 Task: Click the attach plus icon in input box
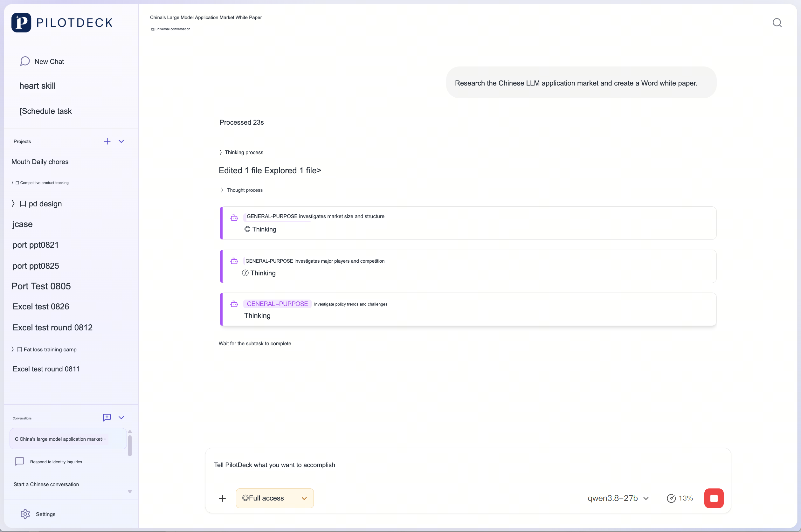point(222,498)
